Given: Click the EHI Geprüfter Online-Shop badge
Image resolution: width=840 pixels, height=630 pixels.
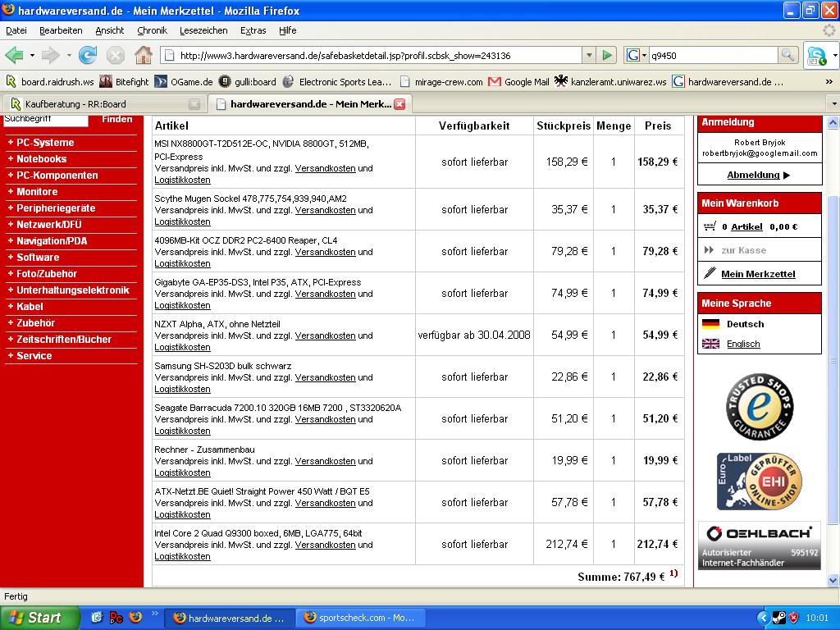Looking at the screenshot, I should click(759, 482).
